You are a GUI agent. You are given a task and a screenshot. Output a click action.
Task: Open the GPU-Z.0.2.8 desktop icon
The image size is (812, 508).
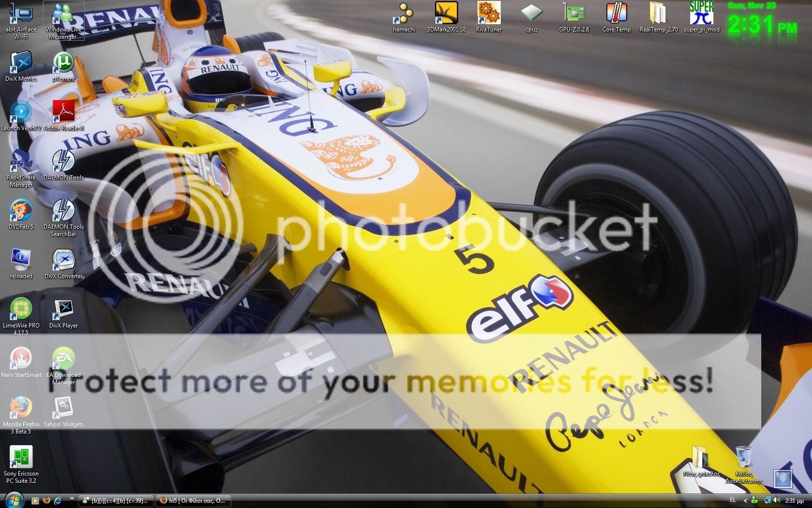coord(574,15)
